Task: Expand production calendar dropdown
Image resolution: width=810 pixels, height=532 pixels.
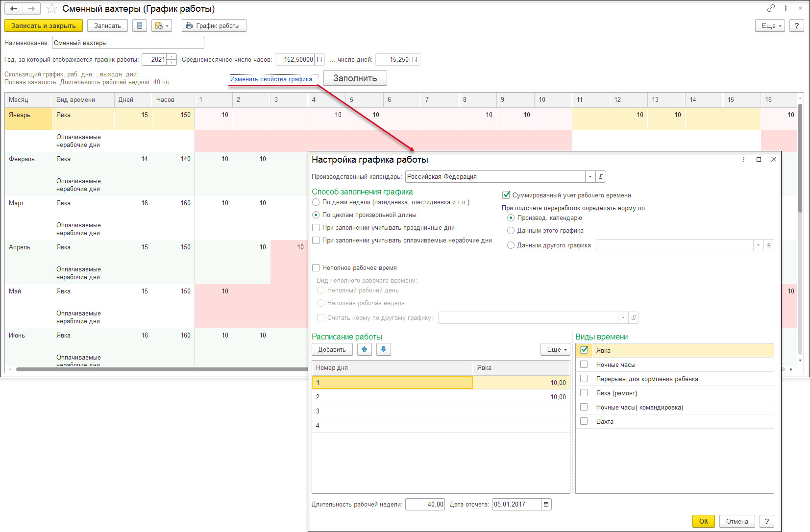Action: click(590, 176)
